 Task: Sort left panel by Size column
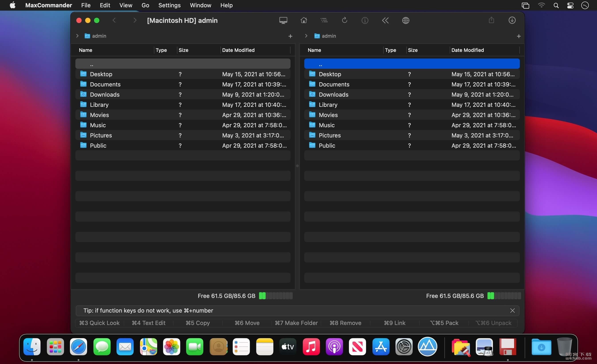[x=183, y=50]
